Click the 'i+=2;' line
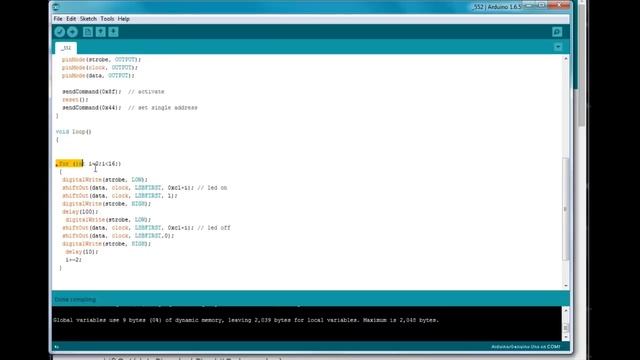This screenshot has height=360, width=640. [73, 260]
